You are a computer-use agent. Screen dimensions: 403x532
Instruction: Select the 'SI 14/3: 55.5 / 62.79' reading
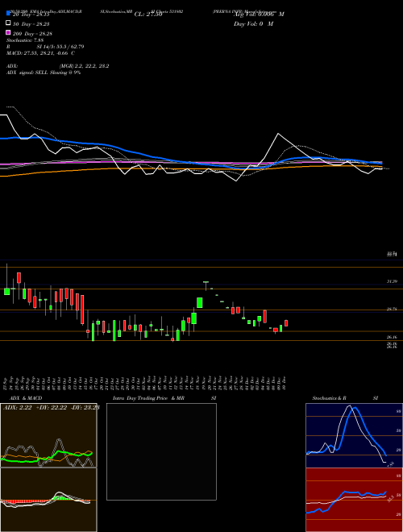(60, 47)
